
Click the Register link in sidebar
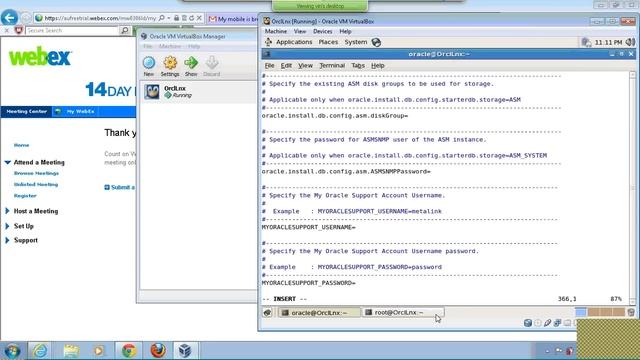tap(25, 196)
